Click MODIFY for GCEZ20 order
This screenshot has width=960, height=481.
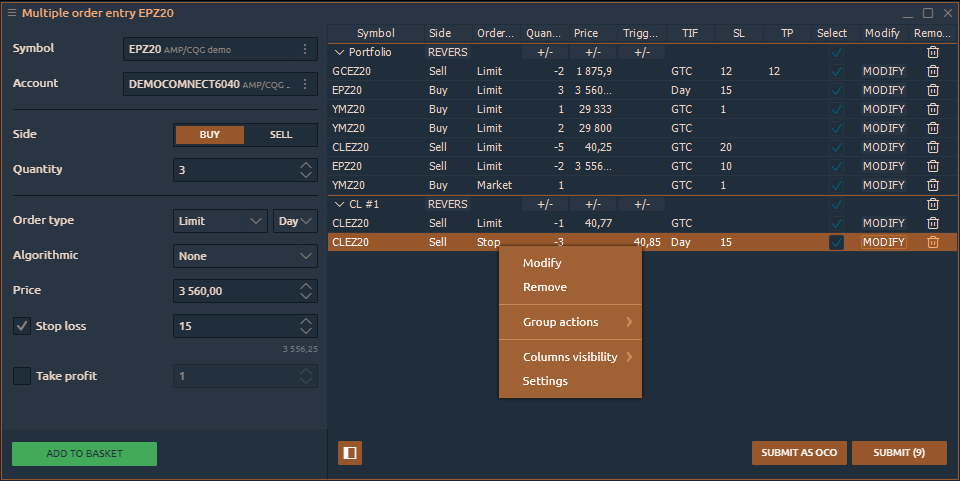click(883, 71)
